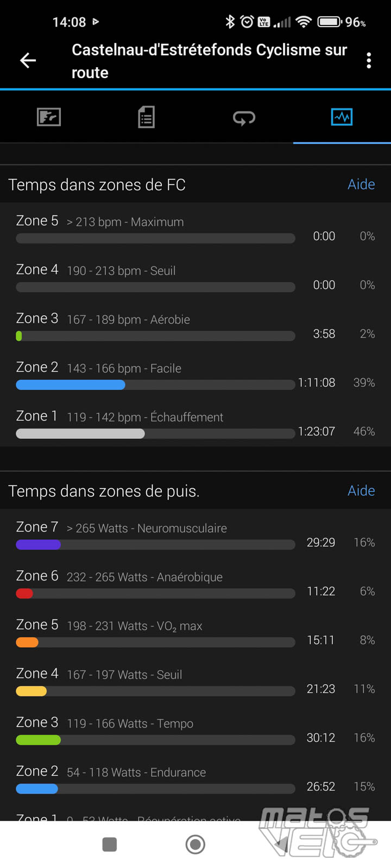The image size is (391, 868).
Task: Select the charts tab icon
Action: click(342, 117)
